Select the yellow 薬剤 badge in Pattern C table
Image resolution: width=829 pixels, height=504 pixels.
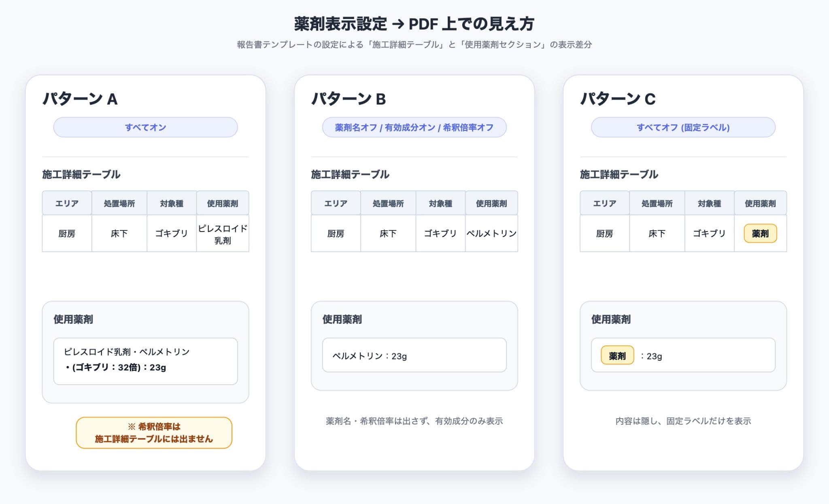(x=760, y=233)
